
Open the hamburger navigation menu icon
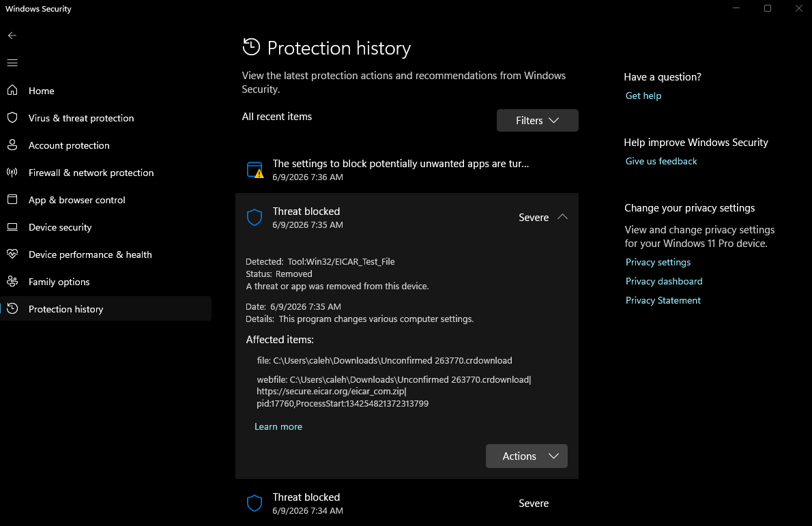(x=12, y=63)
